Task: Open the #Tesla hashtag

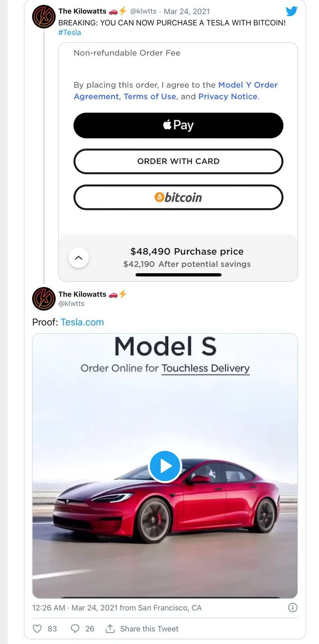Action: click(x=70, y=32)
